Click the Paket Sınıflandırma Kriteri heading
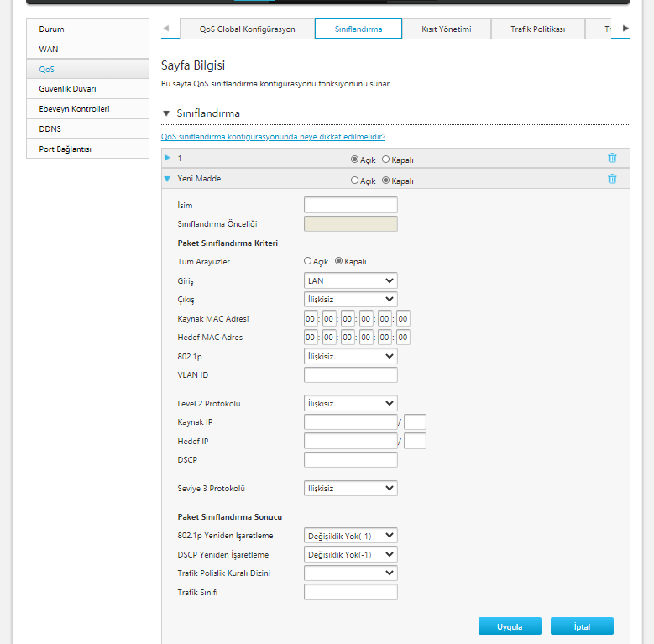This screenshot has width=654, height=644. point(228,243)
